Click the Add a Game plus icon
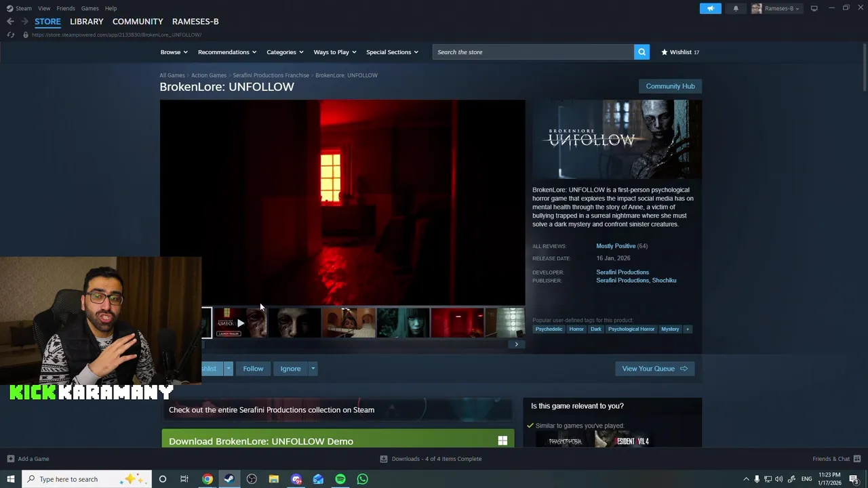 pos(11,459)
